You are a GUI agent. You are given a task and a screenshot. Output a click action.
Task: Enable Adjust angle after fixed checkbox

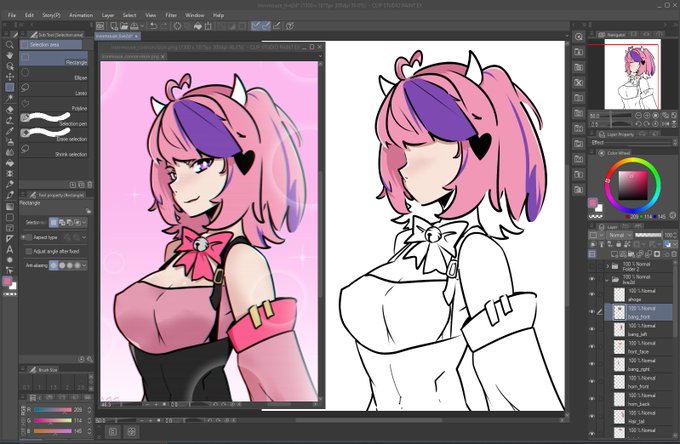29,251
